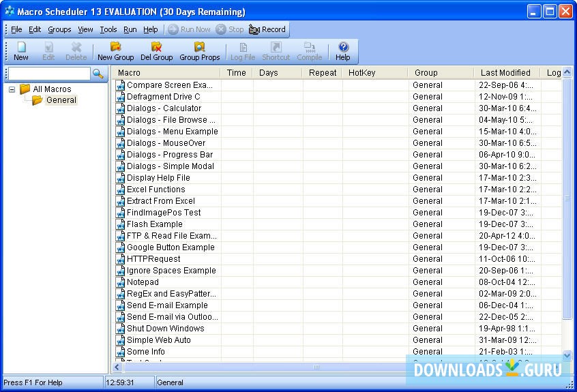This screenshot has width=577, height=392.
Task: Click the horizontal scroll left arrow
Action: (x=117, y=367)
